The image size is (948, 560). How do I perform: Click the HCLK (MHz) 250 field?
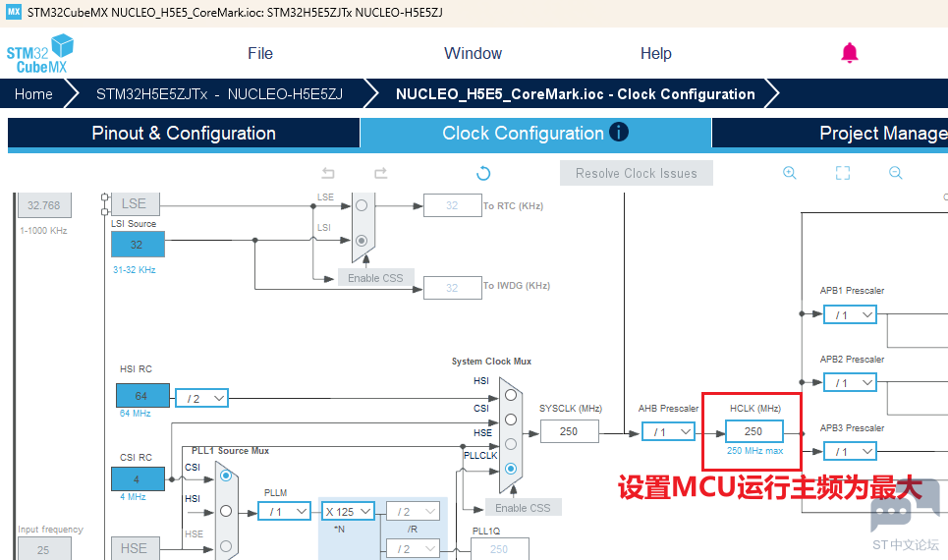(753, 431)
